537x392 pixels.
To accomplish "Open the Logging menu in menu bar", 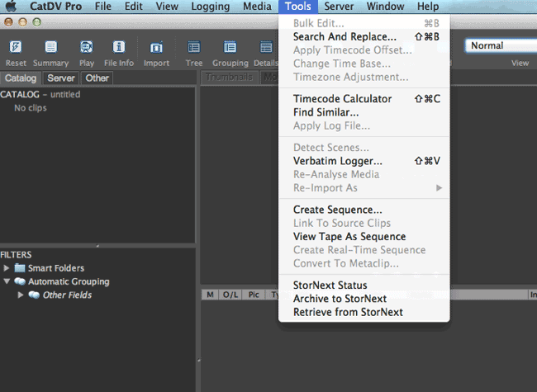I will pyautogui.click(x=210, y=7).
